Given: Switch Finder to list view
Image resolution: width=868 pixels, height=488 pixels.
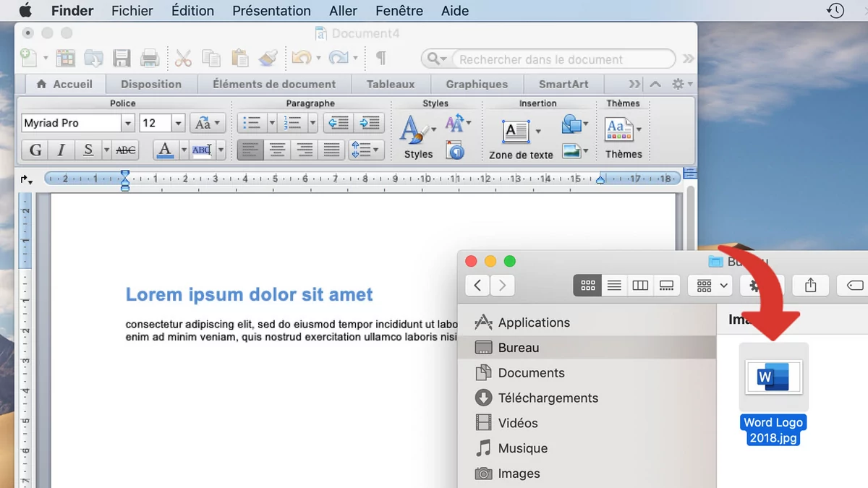Looking at the screenshot, I should click(x=614, y=286).
